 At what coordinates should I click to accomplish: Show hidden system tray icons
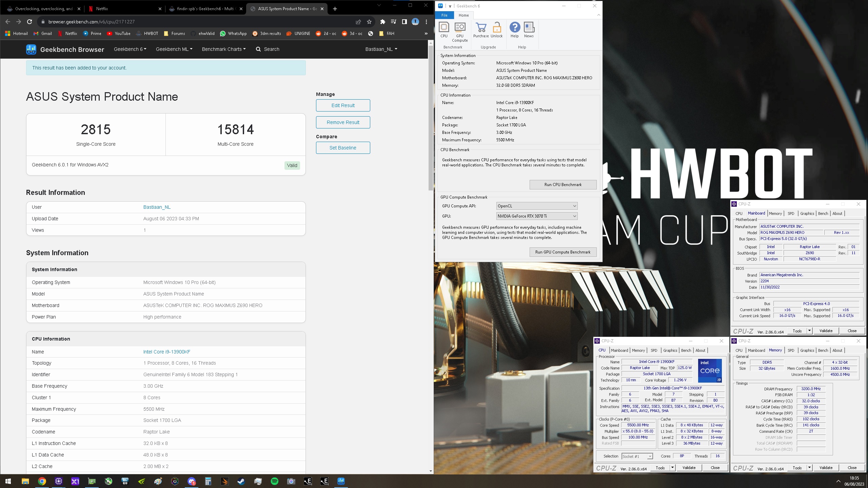[838, 481]
